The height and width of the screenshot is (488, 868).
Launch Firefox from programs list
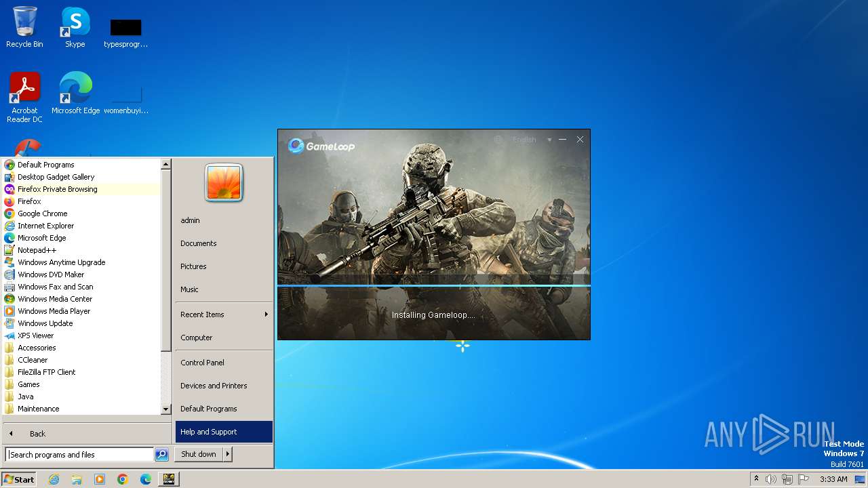click(x=81, y=201)
